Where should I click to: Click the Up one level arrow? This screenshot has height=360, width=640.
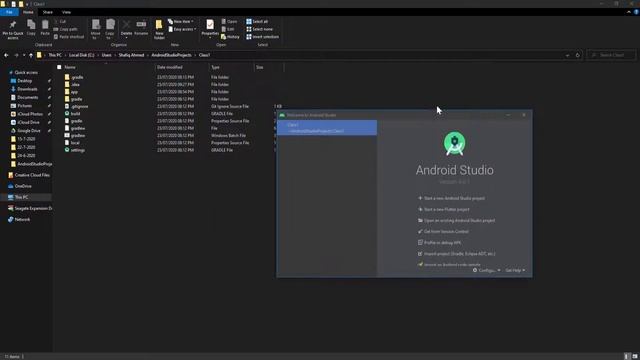point(31,55)
